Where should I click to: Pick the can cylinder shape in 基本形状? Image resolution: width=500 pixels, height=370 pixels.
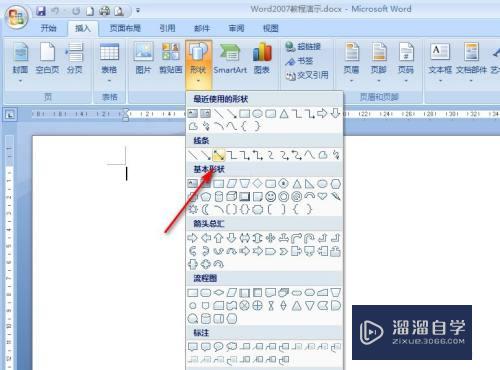coord(219,197)
